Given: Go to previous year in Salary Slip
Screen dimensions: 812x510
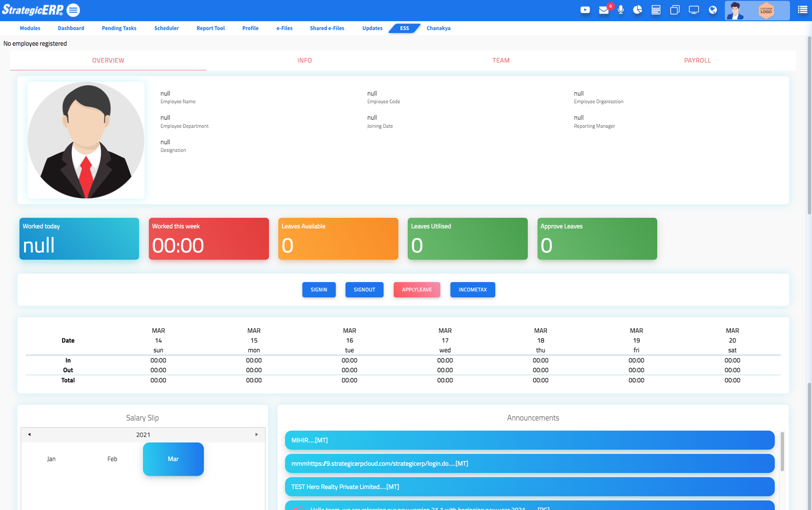Looking at the screenshot, I should tap(29, 434).
